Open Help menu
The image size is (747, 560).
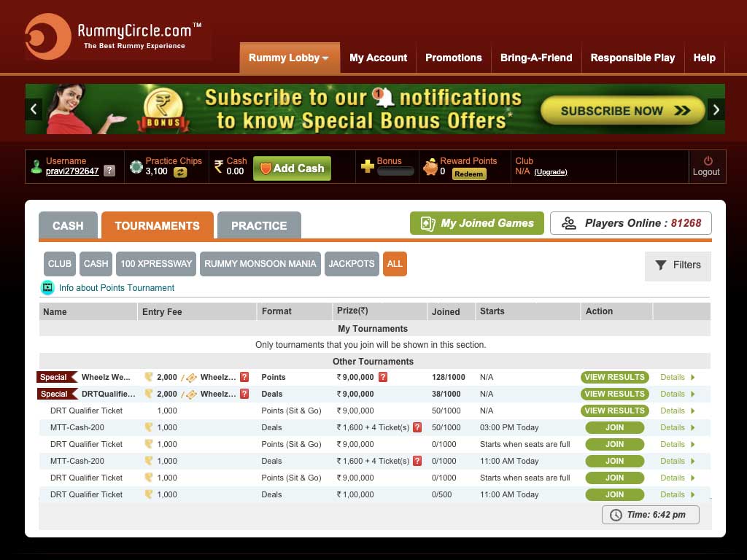point(704,58)
